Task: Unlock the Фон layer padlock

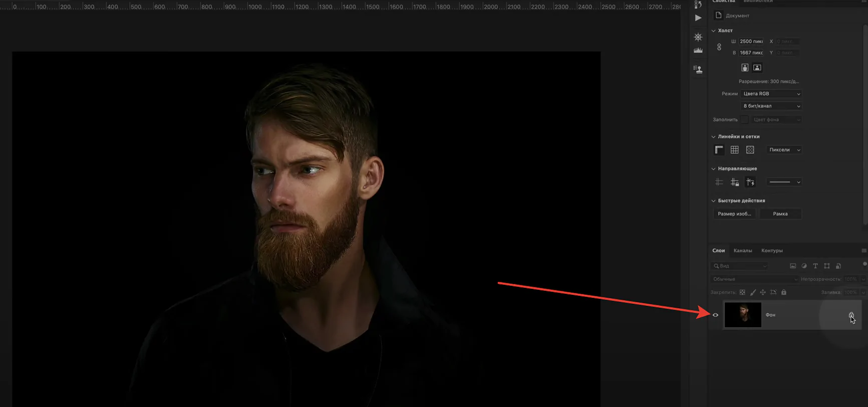Action: (851, 315)
